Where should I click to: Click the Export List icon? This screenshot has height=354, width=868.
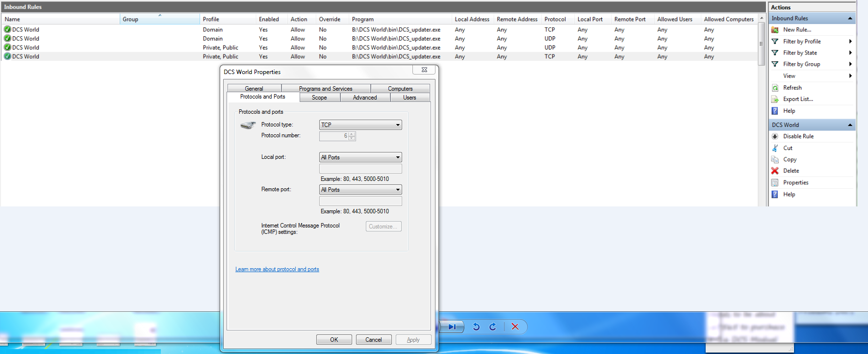point(775,99)
